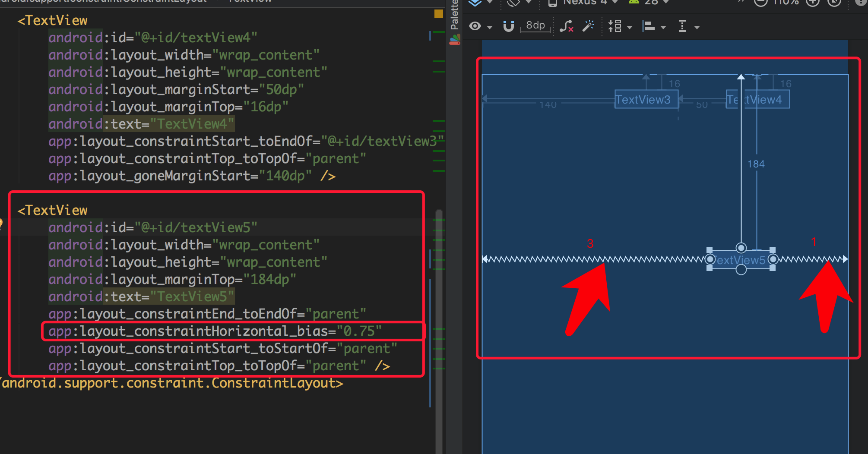Click the 140 margin label in blueprint
The height and width of the screenshot is (454, 868).
point(548,105)
